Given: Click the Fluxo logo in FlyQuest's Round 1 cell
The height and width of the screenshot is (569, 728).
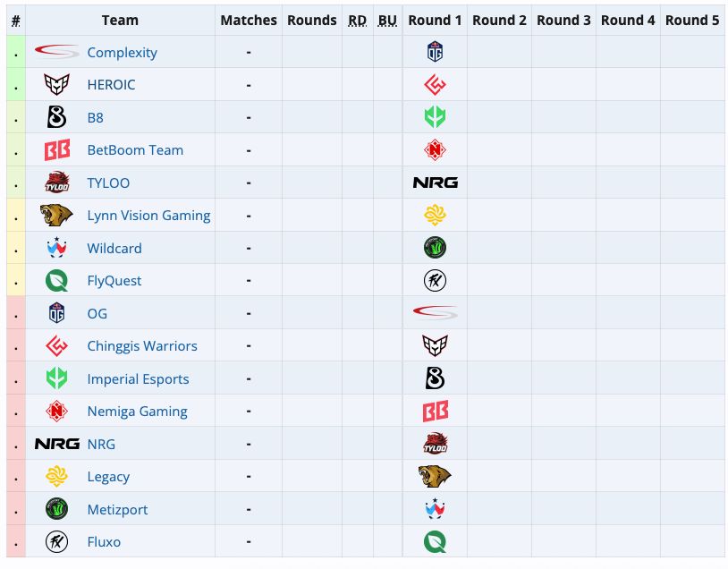Looking at the screenshot, I should 435,281.
